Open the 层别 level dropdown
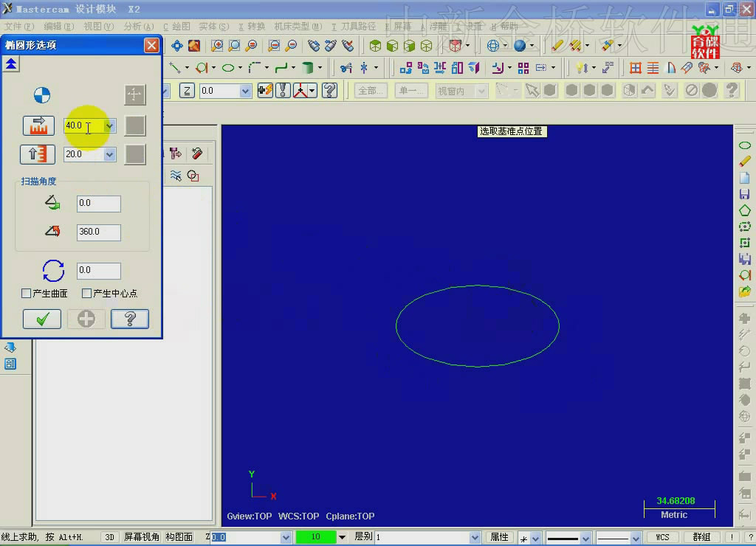This screenshot has width=756, height=546. point(475,537)
